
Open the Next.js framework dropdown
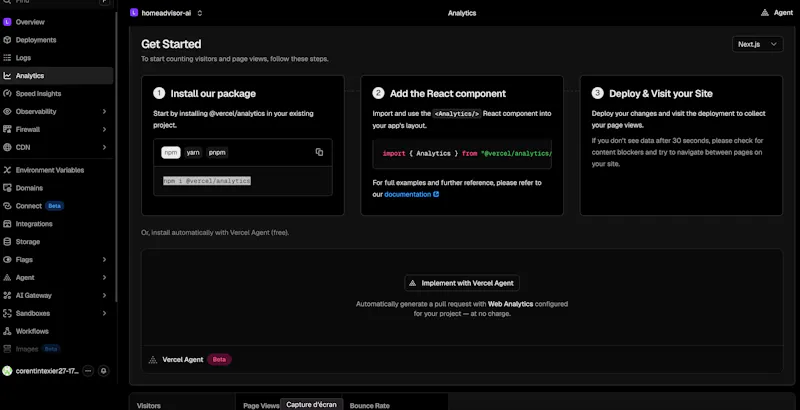[757, 44]
